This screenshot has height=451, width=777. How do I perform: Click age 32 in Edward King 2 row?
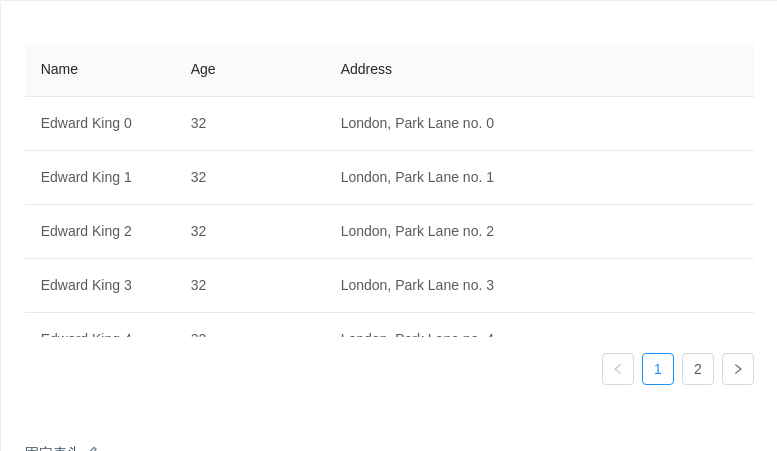[198, 231]
